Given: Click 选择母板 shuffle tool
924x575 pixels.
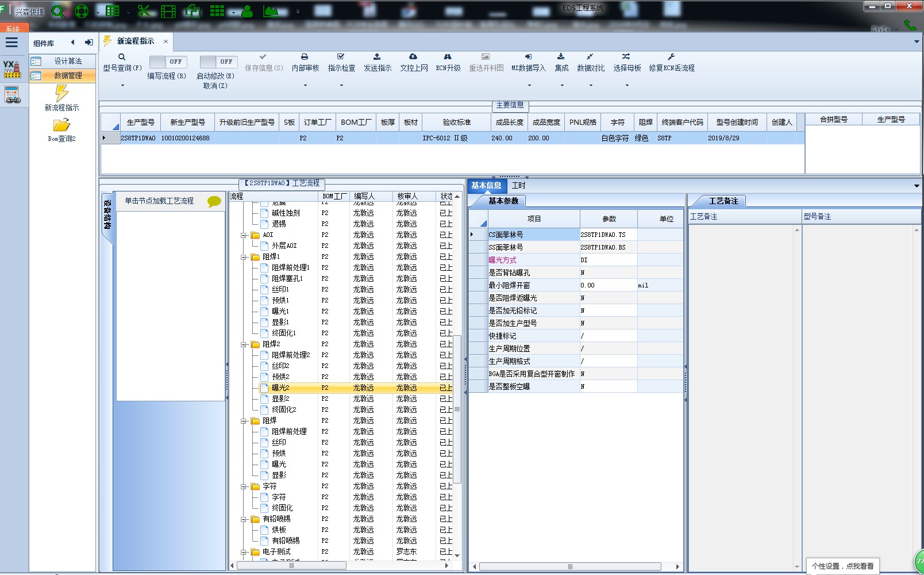Looking at the screenshot, I should point(627,63).
